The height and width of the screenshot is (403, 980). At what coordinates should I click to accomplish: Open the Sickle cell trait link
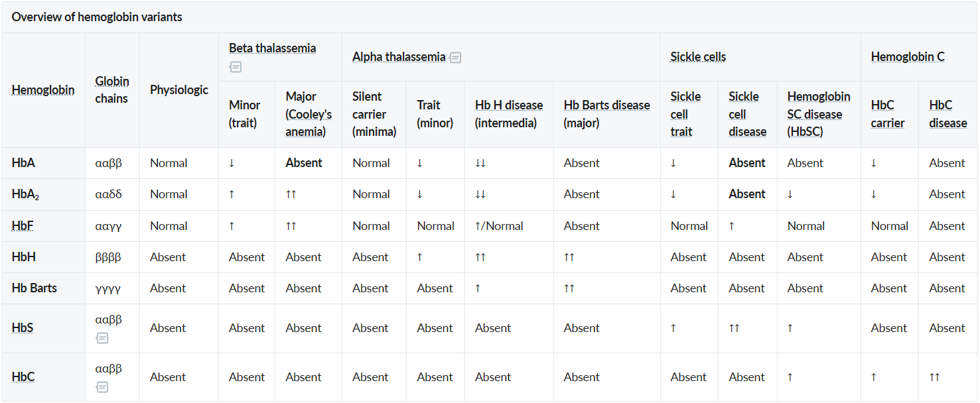point(685,114)
